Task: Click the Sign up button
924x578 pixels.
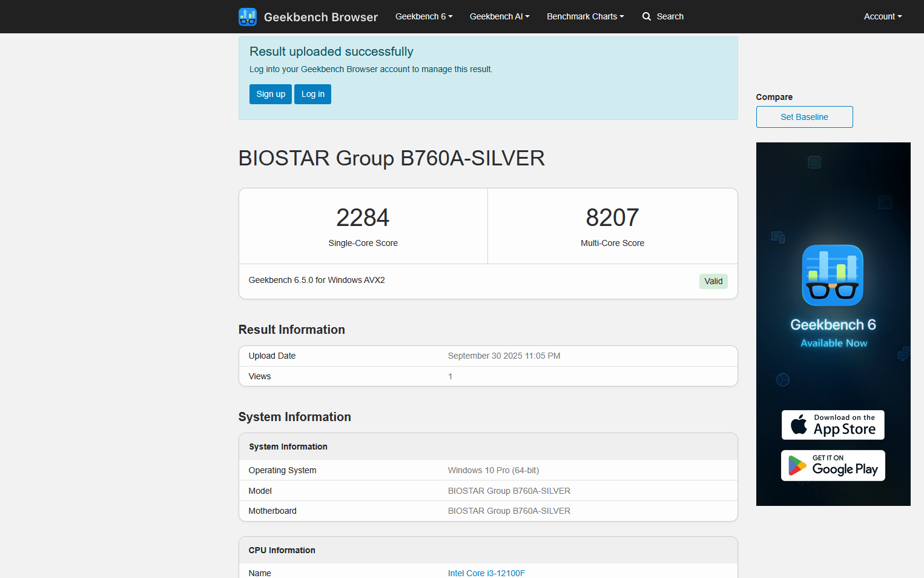Action: [x=271, y=94]
